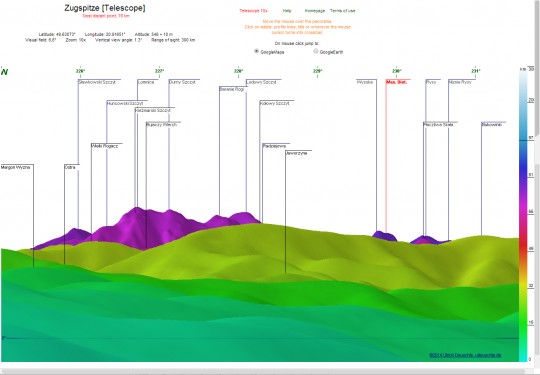
Task: Click the Lodowy Szczyt peak label
Action: [261, 82]
